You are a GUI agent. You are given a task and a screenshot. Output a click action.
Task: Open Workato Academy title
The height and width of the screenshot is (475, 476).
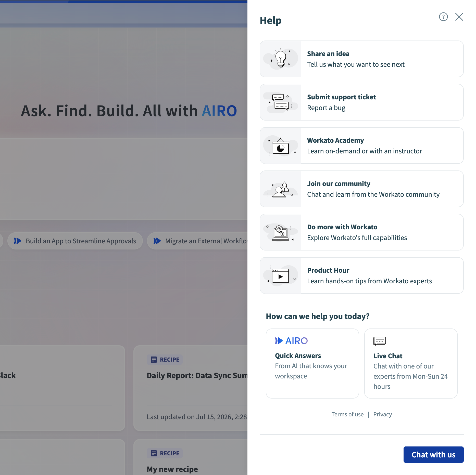click(x=335, y=140)
